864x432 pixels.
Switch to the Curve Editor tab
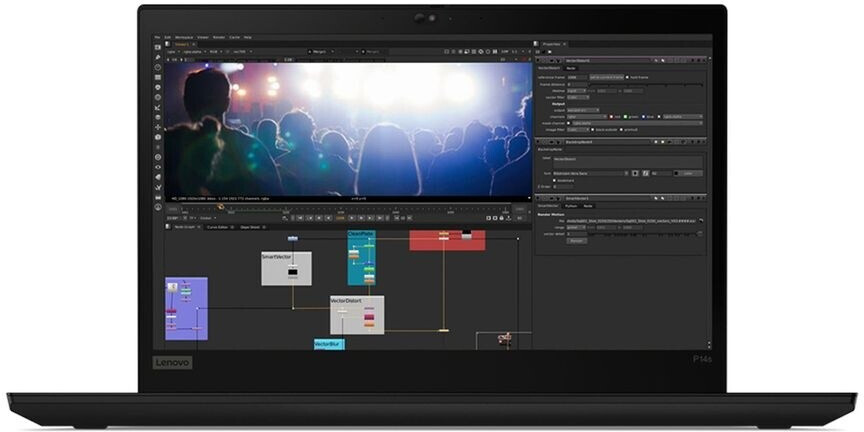pyautogui.click(x=217, y=227)
